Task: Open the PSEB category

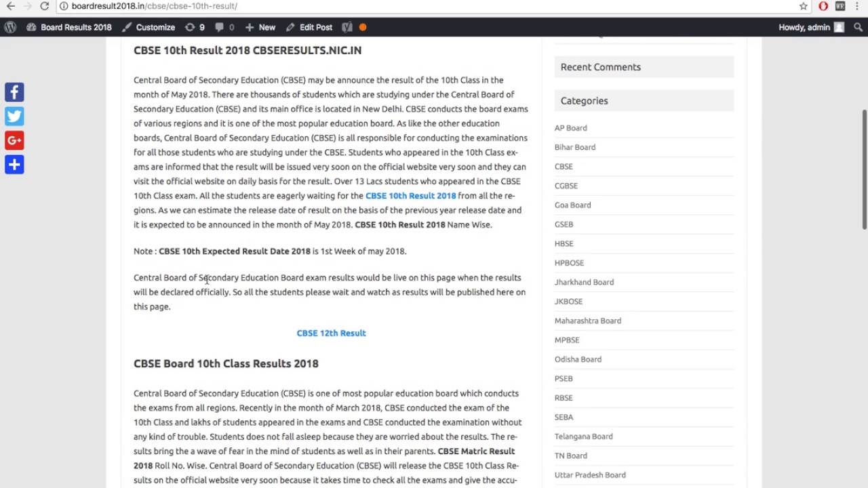Action: (x=564, y=379)
